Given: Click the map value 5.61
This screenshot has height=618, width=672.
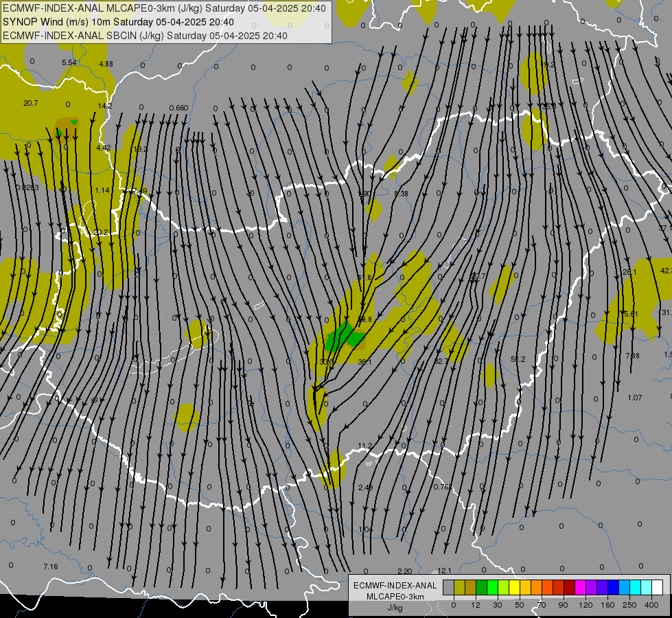Looking at the screenshot, I should tap(631, 314).
